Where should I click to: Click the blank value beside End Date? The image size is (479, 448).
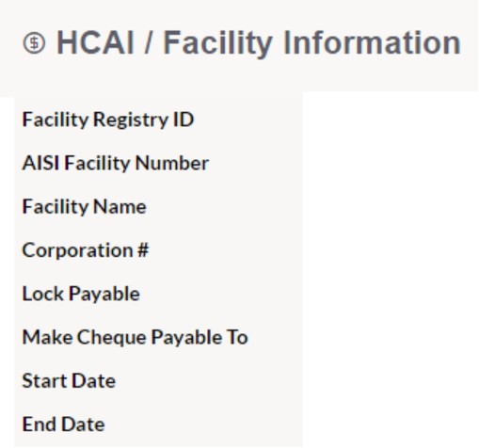[391, 424]
